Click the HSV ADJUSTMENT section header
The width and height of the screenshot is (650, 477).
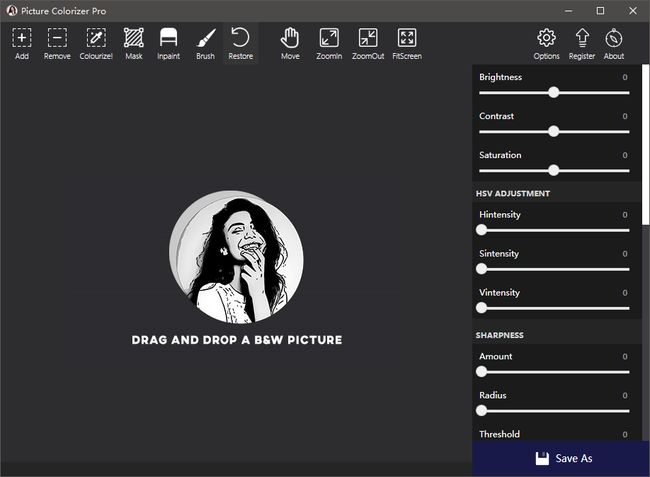(513, 194)
